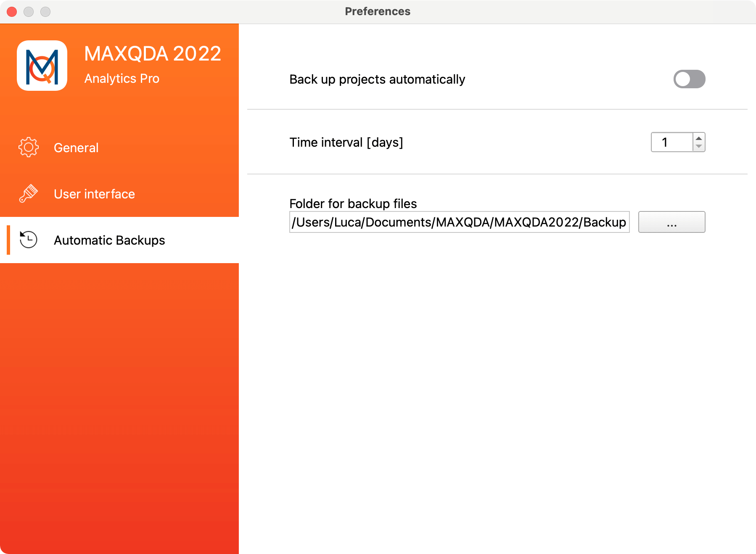This screenshot has height=554, width=756.
Task: Click the MAXQDA logo icon
Action: point(42,66)
